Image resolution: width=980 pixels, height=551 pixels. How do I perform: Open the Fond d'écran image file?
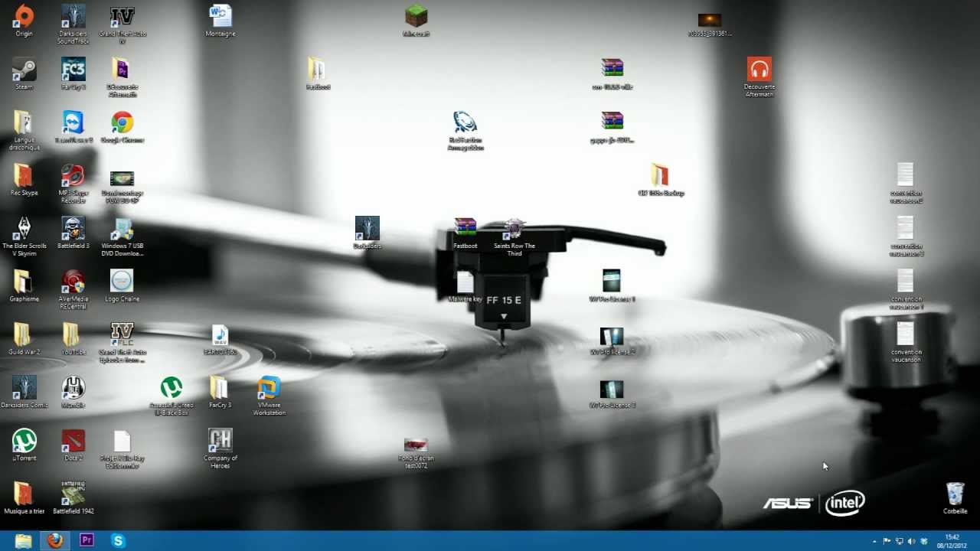(416, 444)
